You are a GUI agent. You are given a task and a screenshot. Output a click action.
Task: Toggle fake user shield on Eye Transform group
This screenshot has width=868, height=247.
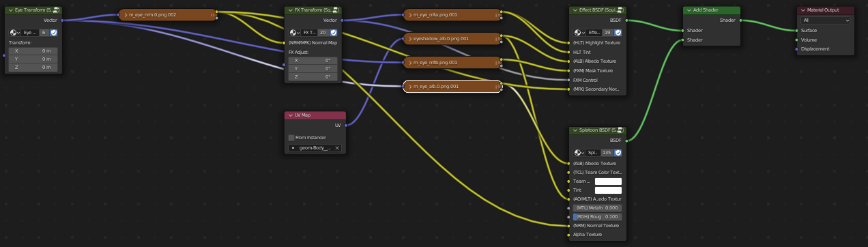click(x=54, y=32)
